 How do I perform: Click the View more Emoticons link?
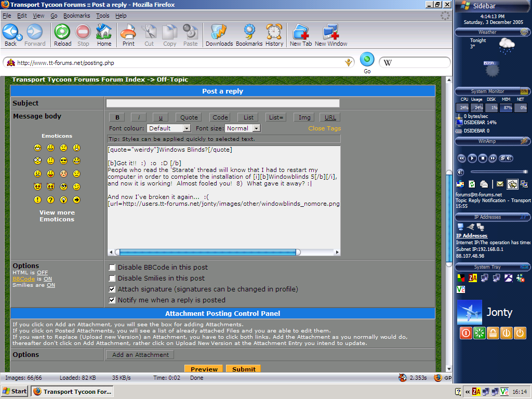tap(57, 216)
